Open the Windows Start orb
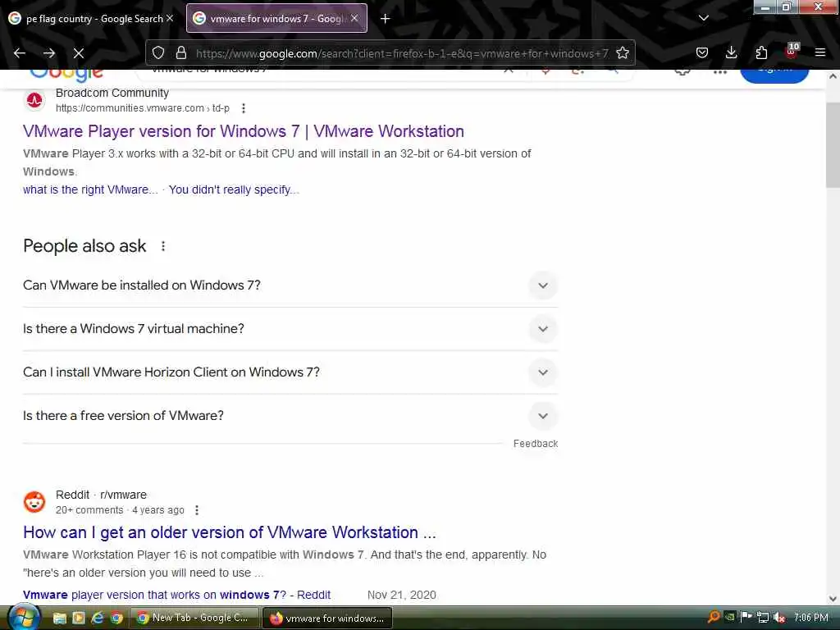Screen dimensions: 840x630 (23, 618)
